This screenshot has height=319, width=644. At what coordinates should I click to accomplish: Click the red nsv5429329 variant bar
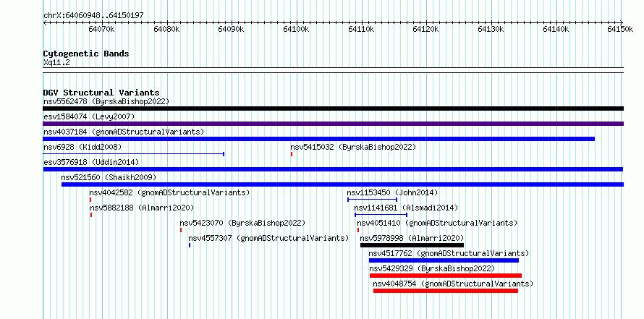point(446,276)
